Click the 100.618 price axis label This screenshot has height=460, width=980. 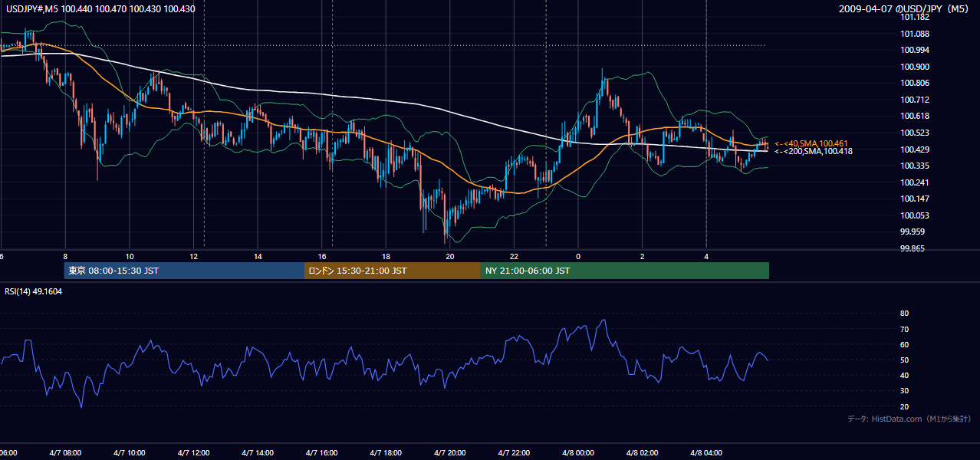coord(915,116)
